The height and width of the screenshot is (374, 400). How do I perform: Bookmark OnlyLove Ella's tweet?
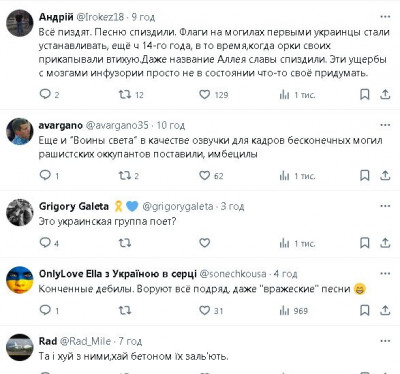pyautogui.click(x=365, y=310)
